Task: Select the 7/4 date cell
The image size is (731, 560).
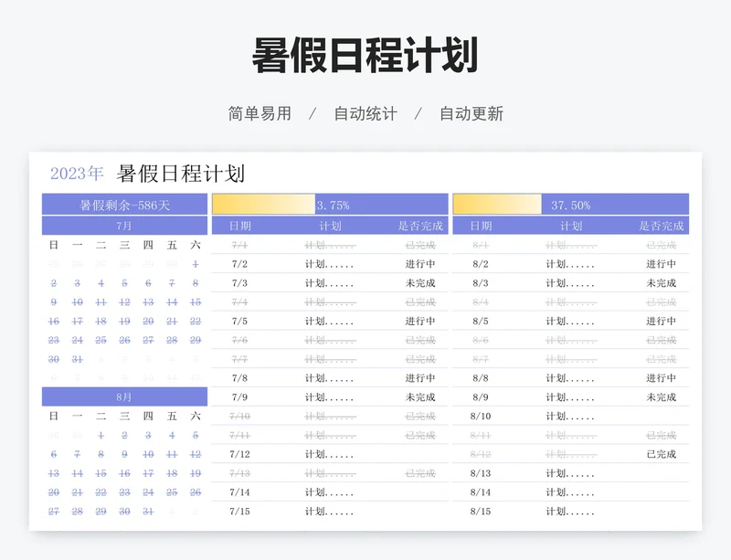Action: click(x=239, y=302)
